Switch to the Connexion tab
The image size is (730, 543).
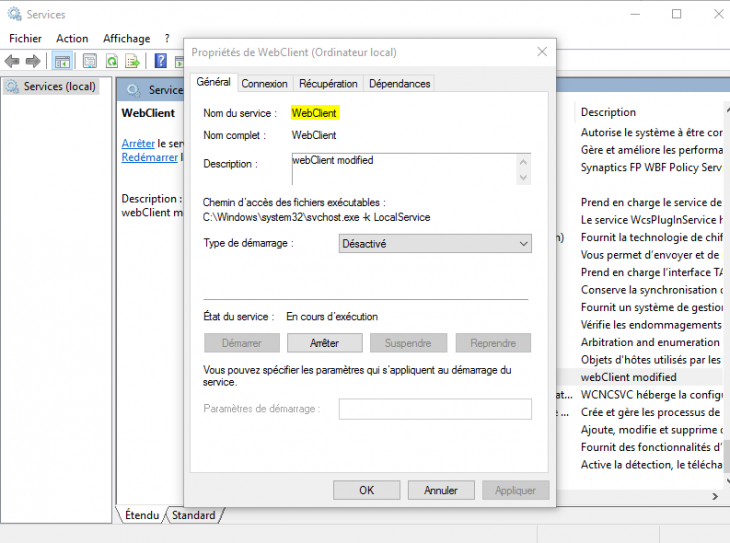click(x=264, y=84)
